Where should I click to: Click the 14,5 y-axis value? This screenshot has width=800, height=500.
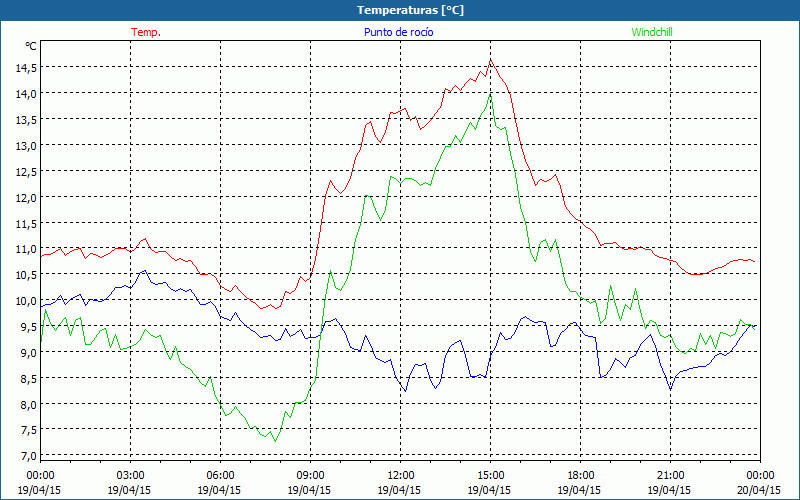[26, 67]
